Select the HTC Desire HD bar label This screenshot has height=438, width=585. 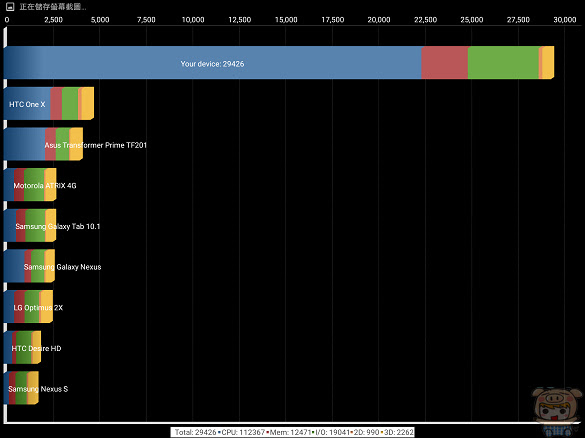(36, 348)
